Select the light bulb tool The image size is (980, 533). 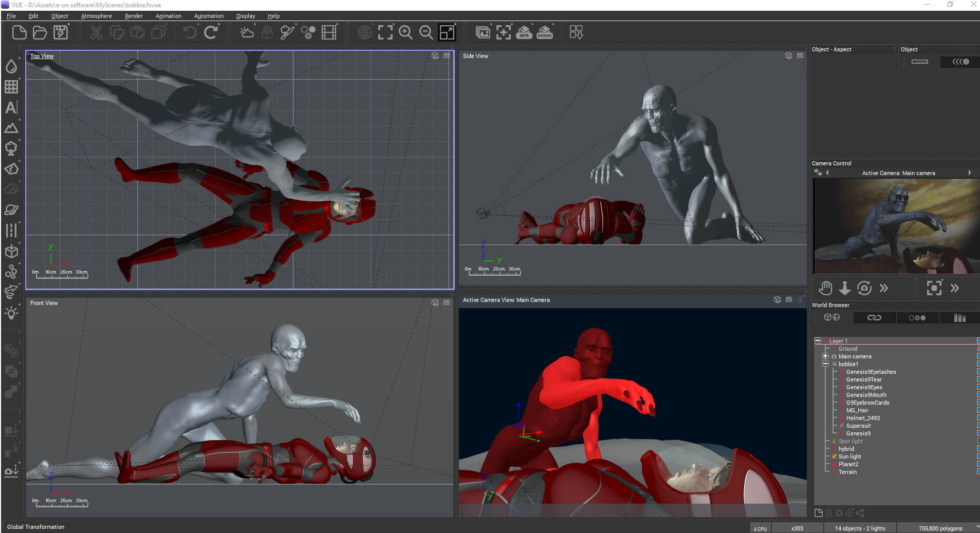point(11,313)
